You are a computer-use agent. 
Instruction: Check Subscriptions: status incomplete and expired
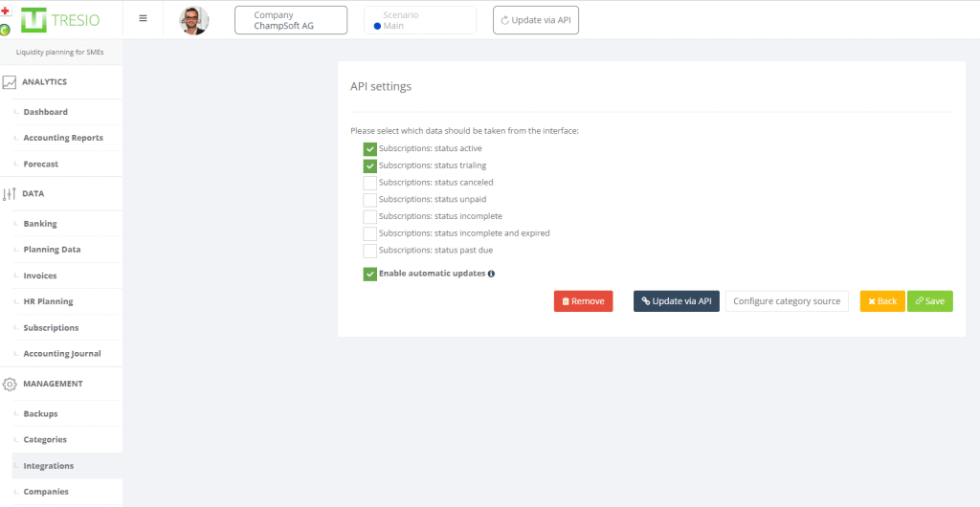pyautogui.click(x=370, y=233)
